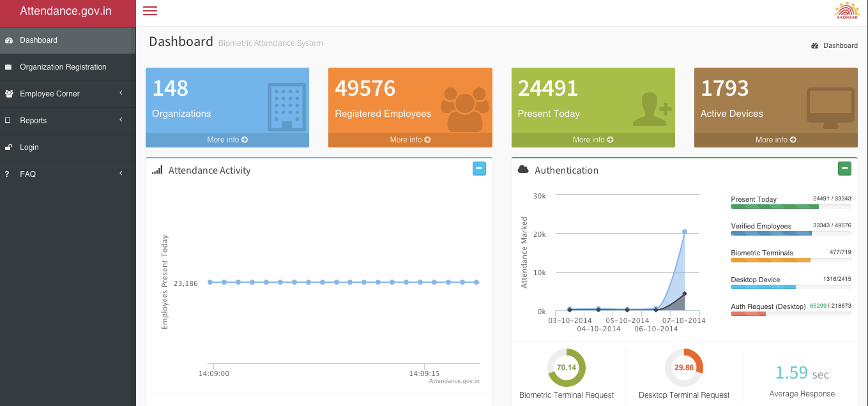Open More info under Active Devices

[x=775, y=140]
